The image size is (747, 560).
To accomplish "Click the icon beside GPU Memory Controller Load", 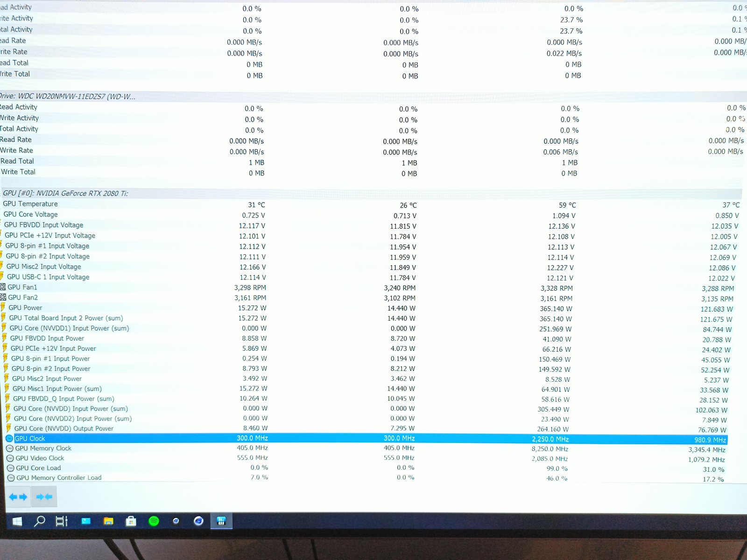I will click(11, 478).
